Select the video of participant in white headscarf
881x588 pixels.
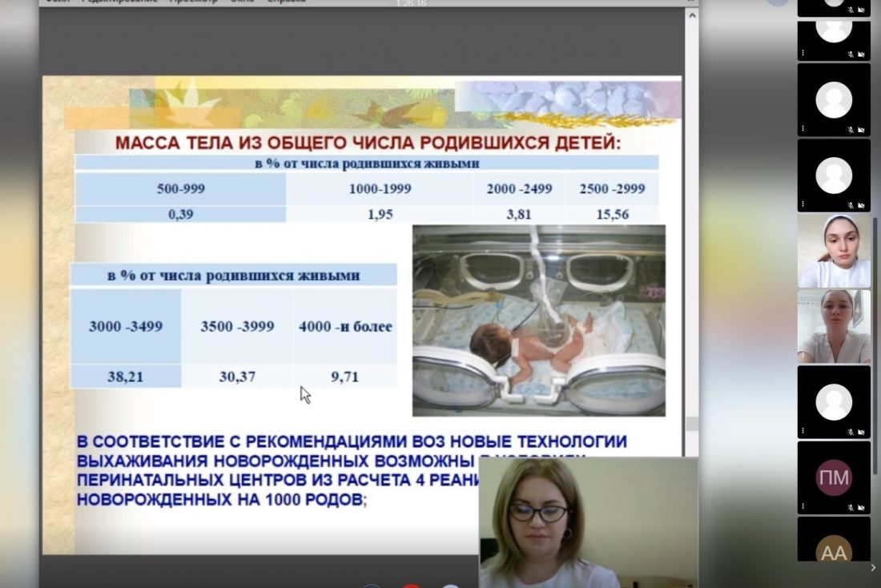point(834,252)
